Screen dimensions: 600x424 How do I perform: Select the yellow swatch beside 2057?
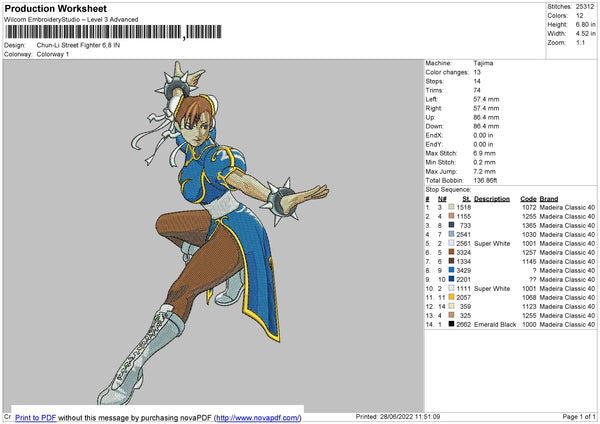tap(451, 297)
